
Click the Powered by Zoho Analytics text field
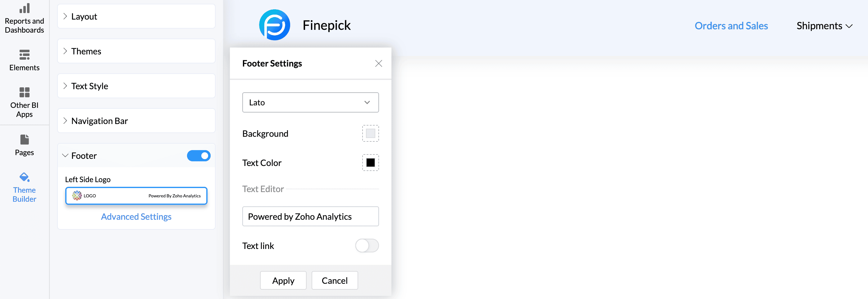pos(310,216)
